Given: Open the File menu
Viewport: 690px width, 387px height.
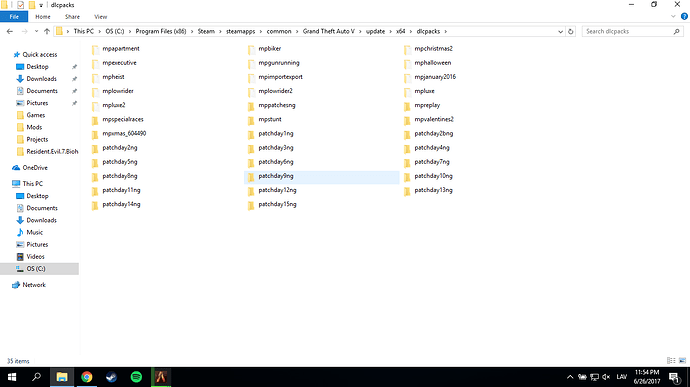Looking at the screenshot, I should click(x=14, y=17).
